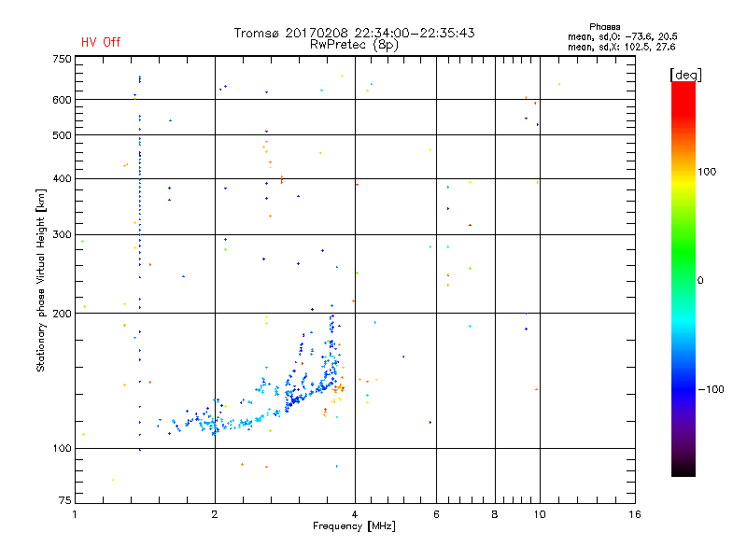Select the Tromsø date and time plot title
This screenshot has width=747, height=560.
354,33
